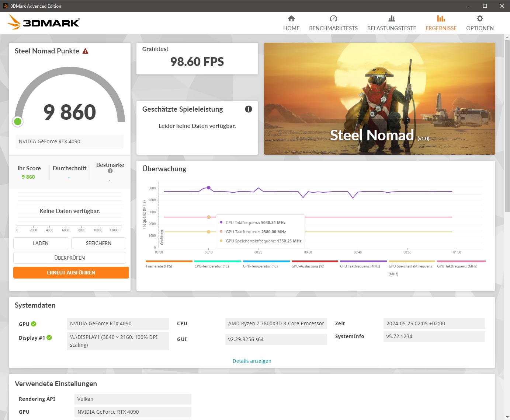Viewport: 510px width, 420px height.
Task: Click the Leider keine Daten verfügbar message
Action: tap(197, 126)
